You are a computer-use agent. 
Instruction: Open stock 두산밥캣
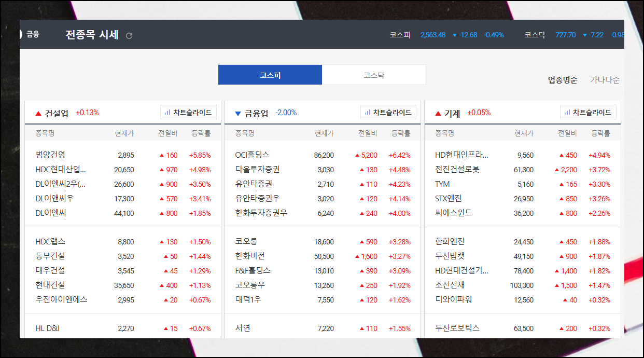[x=450, y=256]
